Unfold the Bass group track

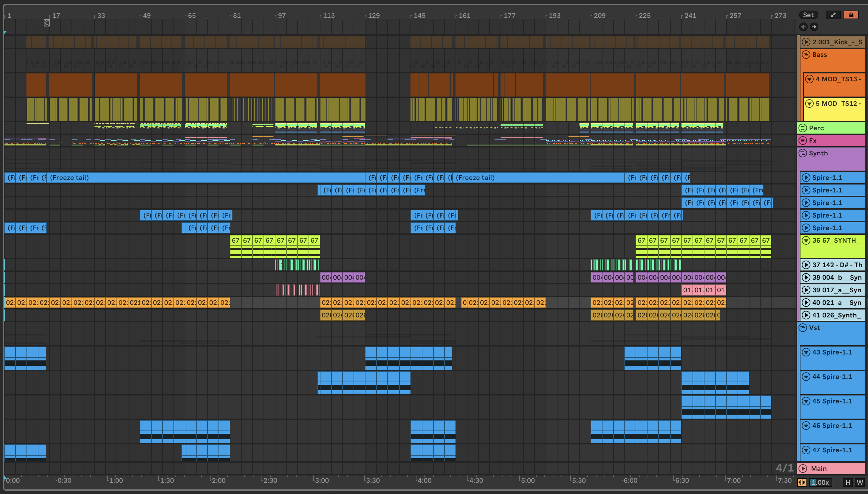[x=806, y=55]
